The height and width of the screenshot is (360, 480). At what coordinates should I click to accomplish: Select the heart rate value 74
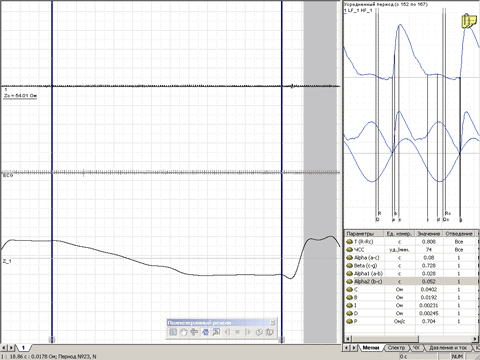(x=429, y=250)
